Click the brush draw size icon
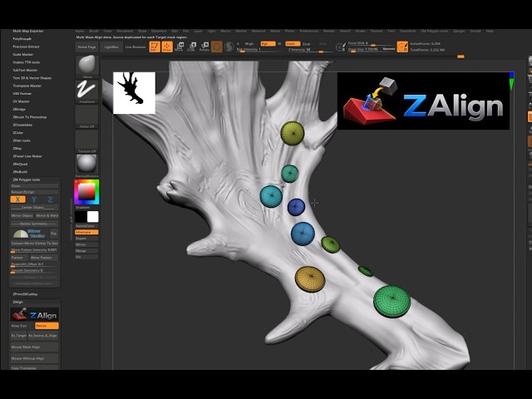Image resolution: width=532 pixels, height=399 pixels. click(340, 47)
